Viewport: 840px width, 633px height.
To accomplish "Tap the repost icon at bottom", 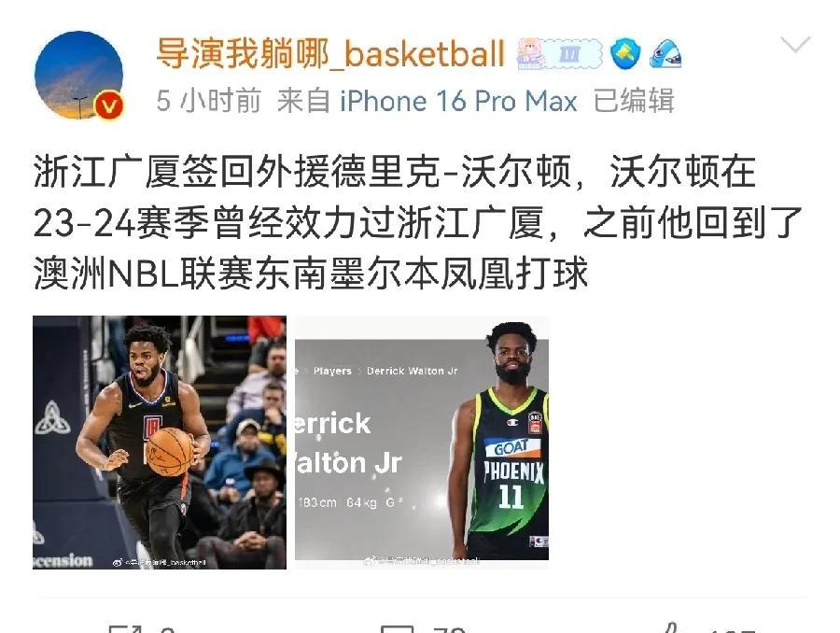I will coord(125,629).
